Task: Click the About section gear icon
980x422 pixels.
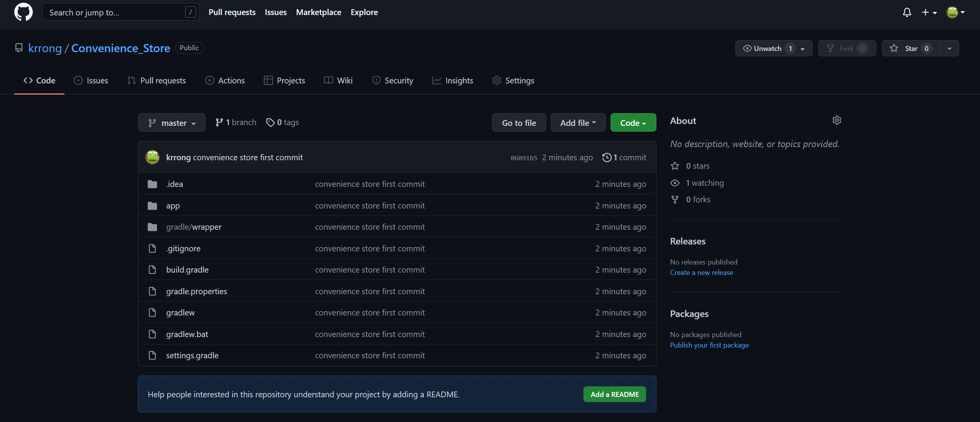Action: click(837, 120)
